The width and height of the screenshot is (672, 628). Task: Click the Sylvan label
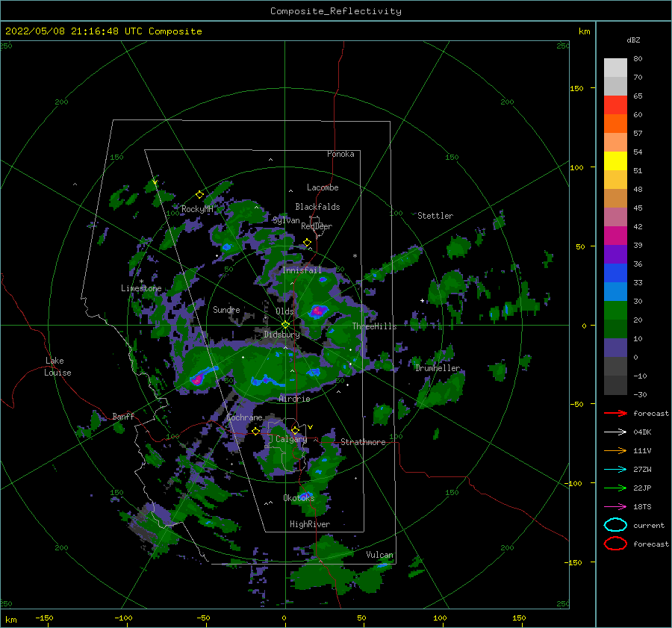(x=286, y=220)
